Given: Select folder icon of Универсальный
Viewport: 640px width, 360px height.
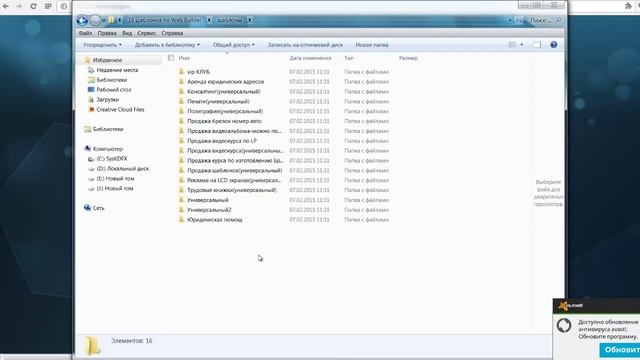Looking at the screenshot, I should pyautogui.click(x=182, y=200).
